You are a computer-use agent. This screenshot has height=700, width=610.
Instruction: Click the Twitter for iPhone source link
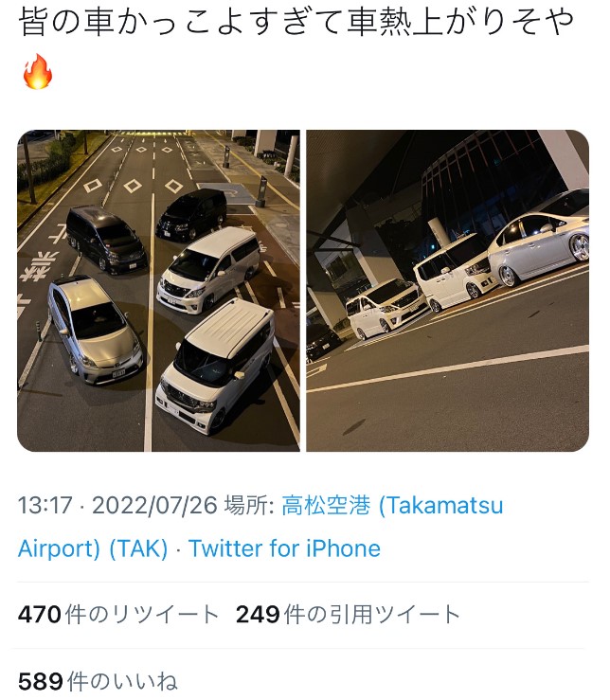point(284,548)
